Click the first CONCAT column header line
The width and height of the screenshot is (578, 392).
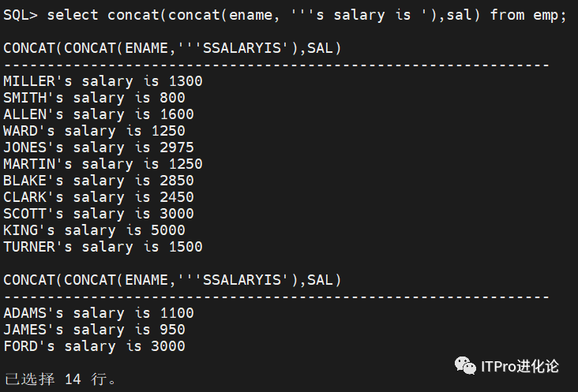[x=172, y=48]
